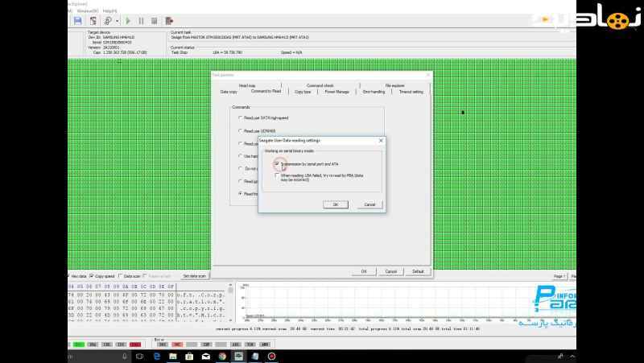
Task: Click the Default button in Task params
Action: pos(418,271)
